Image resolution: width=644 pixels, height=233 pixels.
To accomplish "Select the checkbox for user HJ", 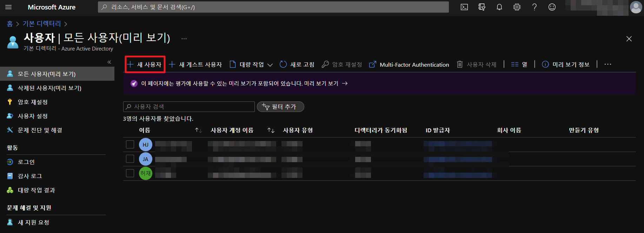I will point(130,144).
